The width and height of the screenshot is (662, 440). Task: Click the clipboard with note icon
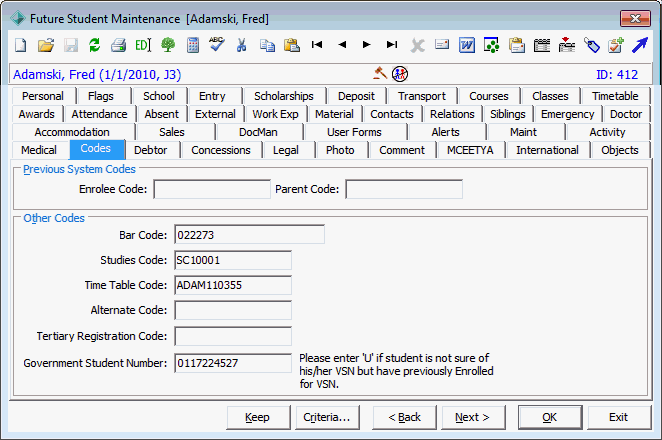(x=517, y=45)
